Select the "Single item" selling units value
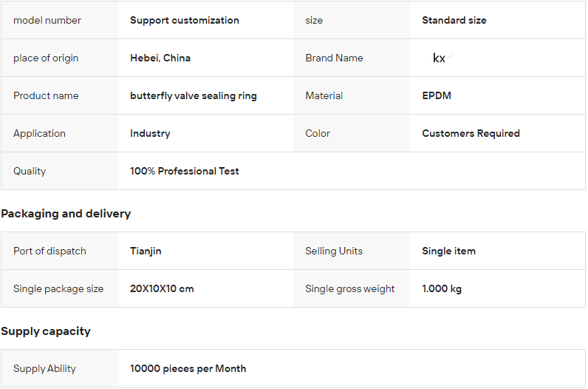 (448, 251)
